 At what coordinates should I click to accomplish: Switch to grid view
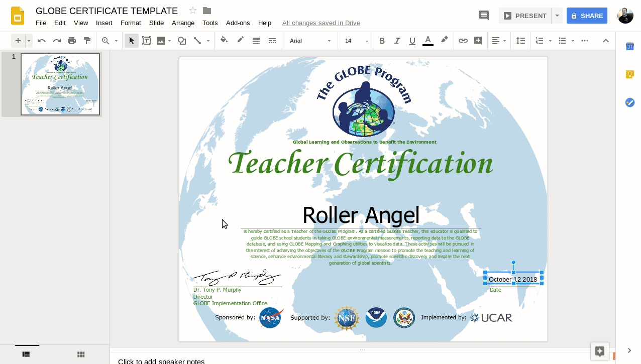pyautogui.click(x=81, y=354)
